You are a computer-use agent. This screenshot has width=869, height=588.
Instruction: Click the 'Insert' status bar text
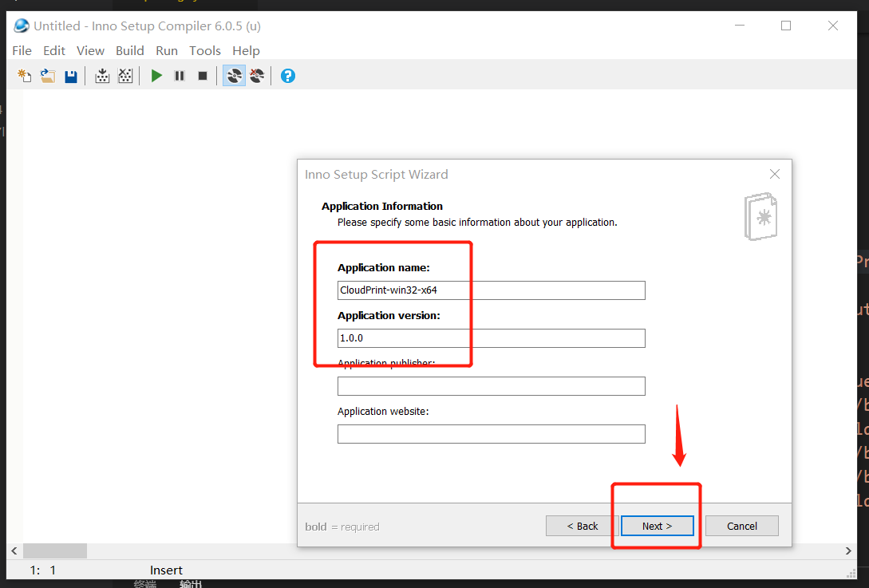[x=166, y=570]
